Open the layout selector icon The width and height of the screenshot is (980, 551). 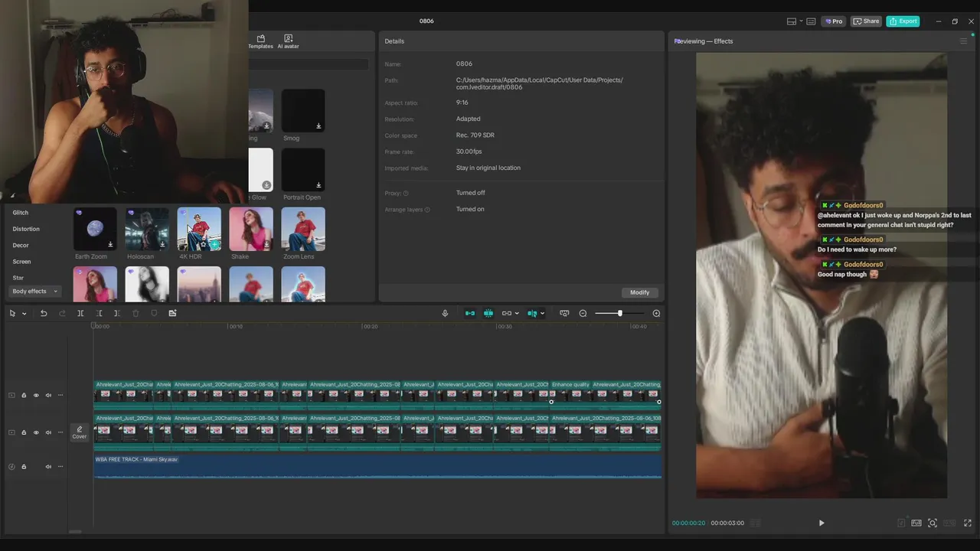[x=792, y=21]
